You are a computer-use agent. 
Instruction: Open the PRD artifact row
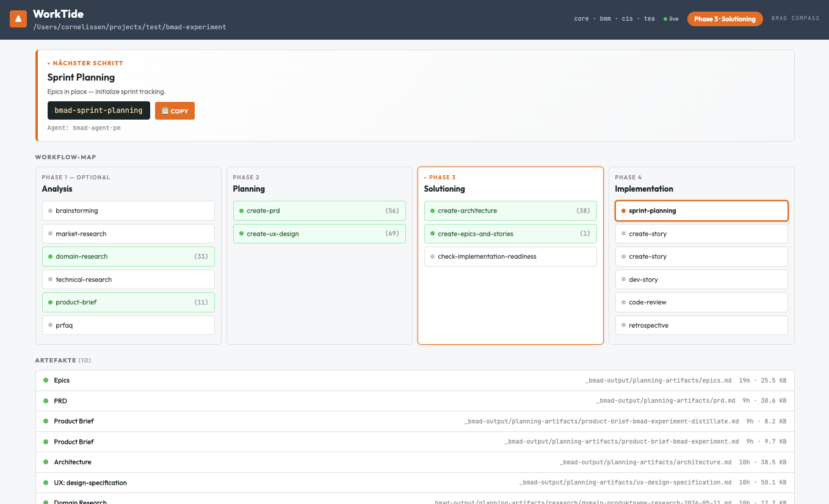(x=415, y=401)
